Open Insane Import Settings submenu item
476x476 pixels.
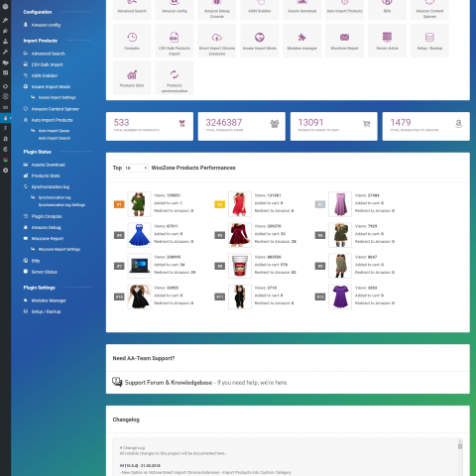pos(57,97)
